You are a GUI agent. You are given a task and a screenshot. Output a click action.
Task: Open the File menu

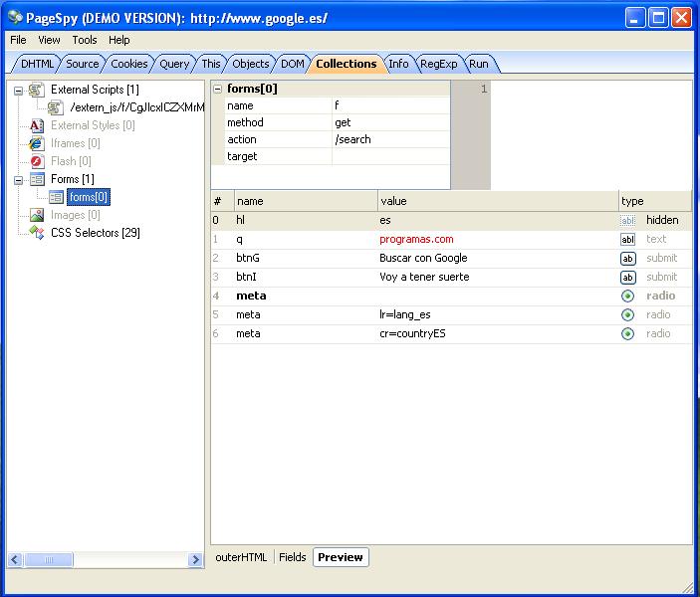pyautogui.click(x=18, y=40)
